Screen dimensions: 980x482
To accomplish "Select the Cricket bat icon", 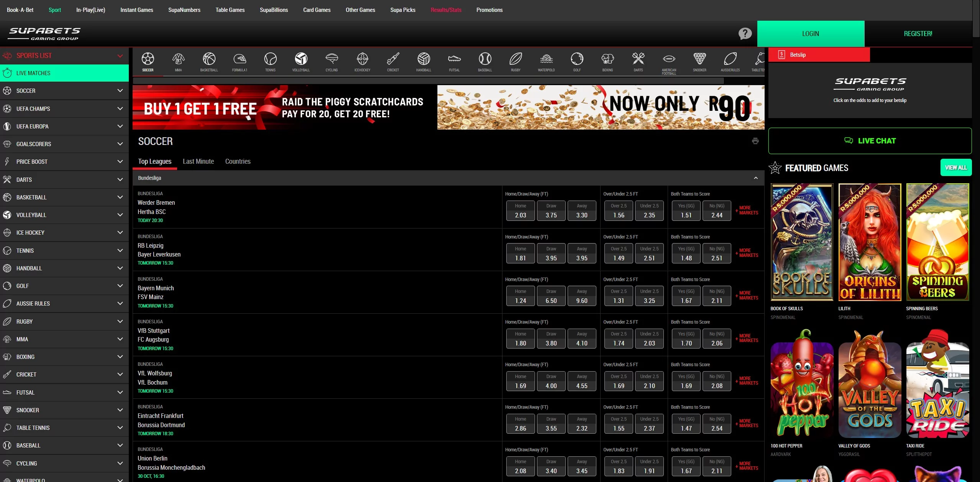I will tap(393, 59).
